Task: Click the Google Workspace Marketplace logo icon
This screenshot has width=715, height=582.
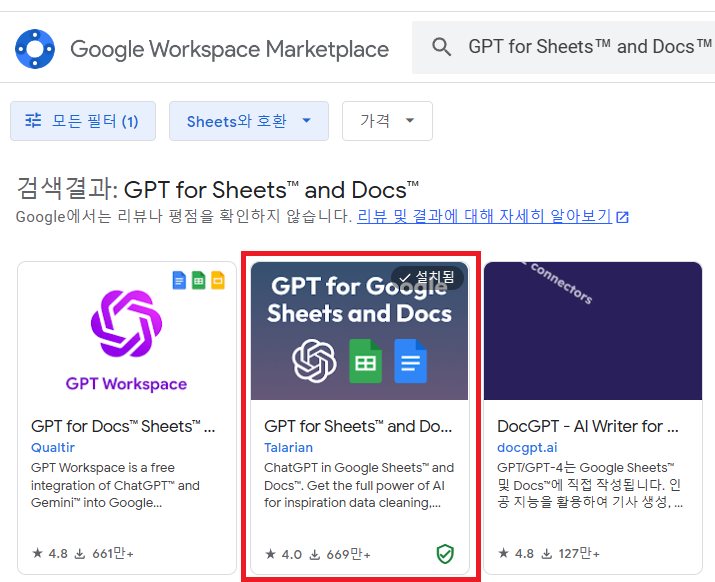Action: [35, 49]
